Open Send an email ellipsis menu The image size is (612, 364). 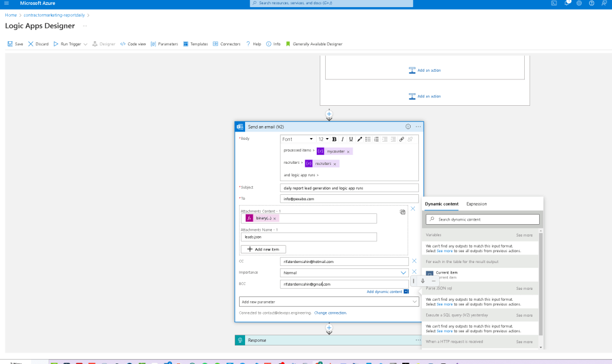coord(418,126)
